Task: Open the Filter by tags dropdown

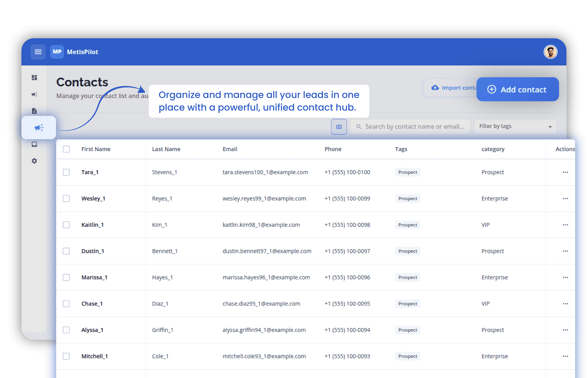Action: (515, 126)
